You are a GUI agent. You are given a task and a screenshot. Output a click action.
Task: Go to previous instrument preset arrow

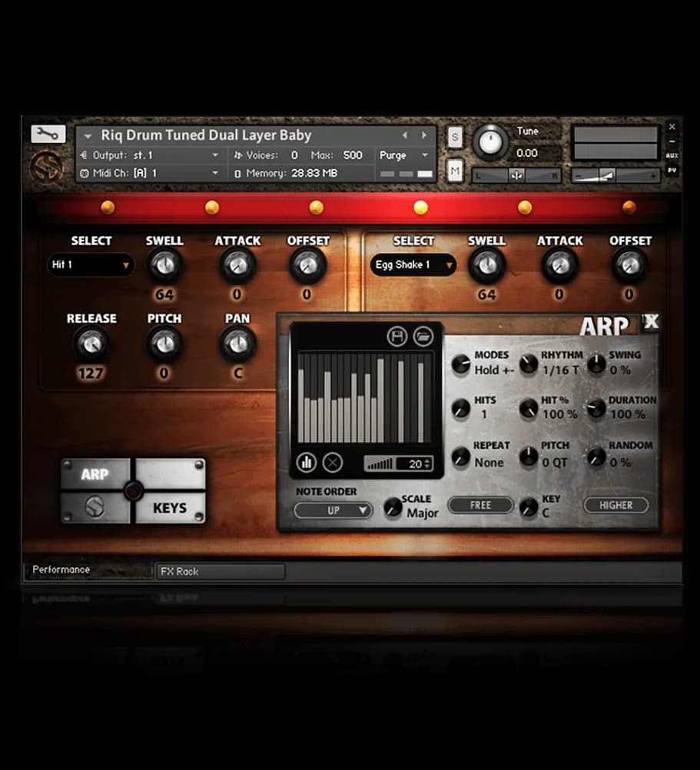[x=405, y=135]
